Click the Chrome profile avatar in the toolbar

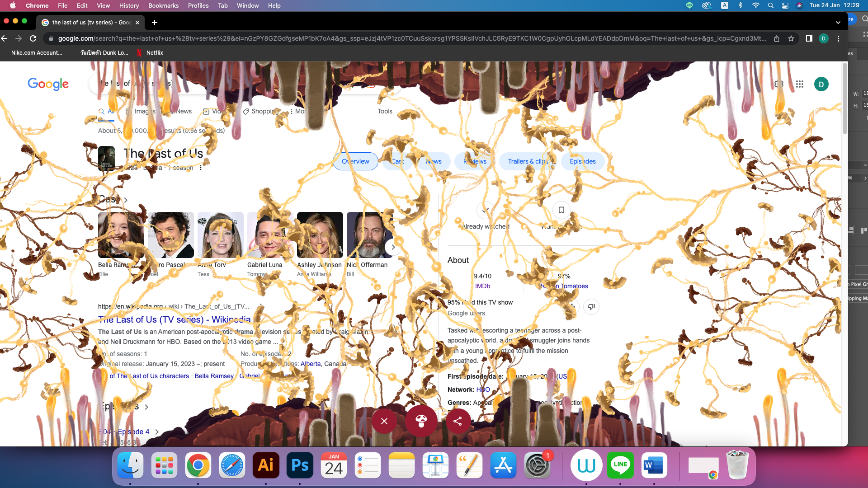pyautogui.click(x=824, y=38)
